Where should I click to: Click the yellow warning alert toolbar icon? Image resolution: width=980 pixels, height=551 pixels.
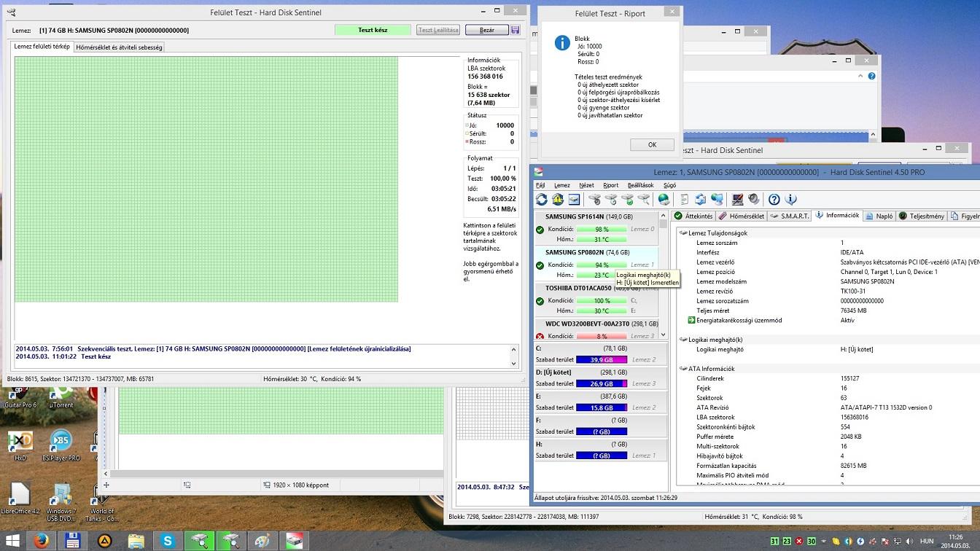(x=558, y=199)
